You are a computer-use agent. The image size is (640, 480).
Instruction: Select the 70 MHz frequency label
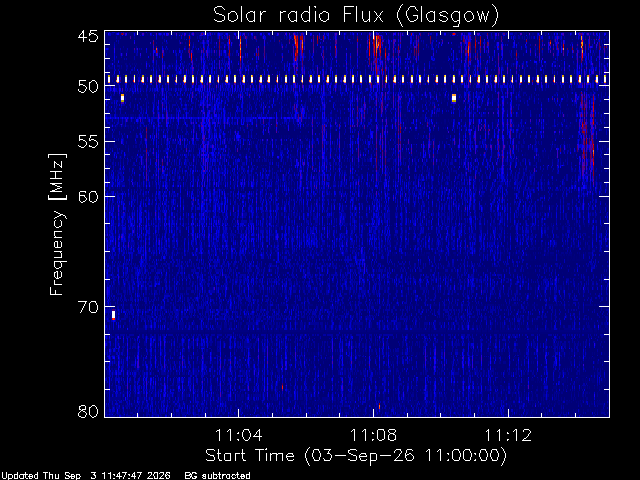pos(88,307)
